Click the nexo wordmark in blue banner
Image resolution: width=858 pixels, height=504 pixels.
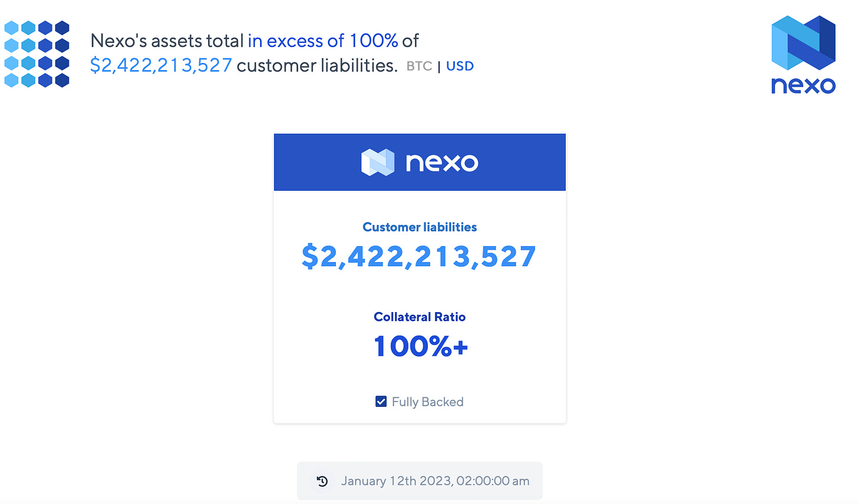pyautogui.click(x=441, y=163)
